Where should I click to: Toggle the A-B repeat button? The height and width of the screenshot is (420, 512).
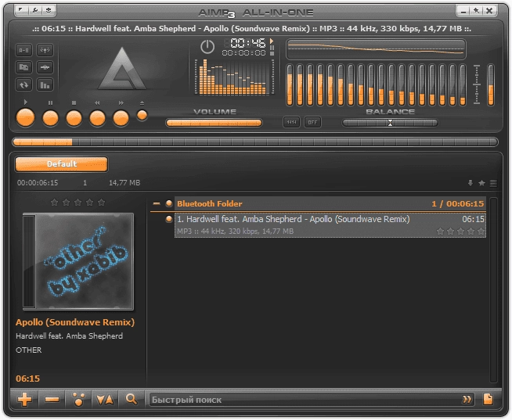[23, 50]
